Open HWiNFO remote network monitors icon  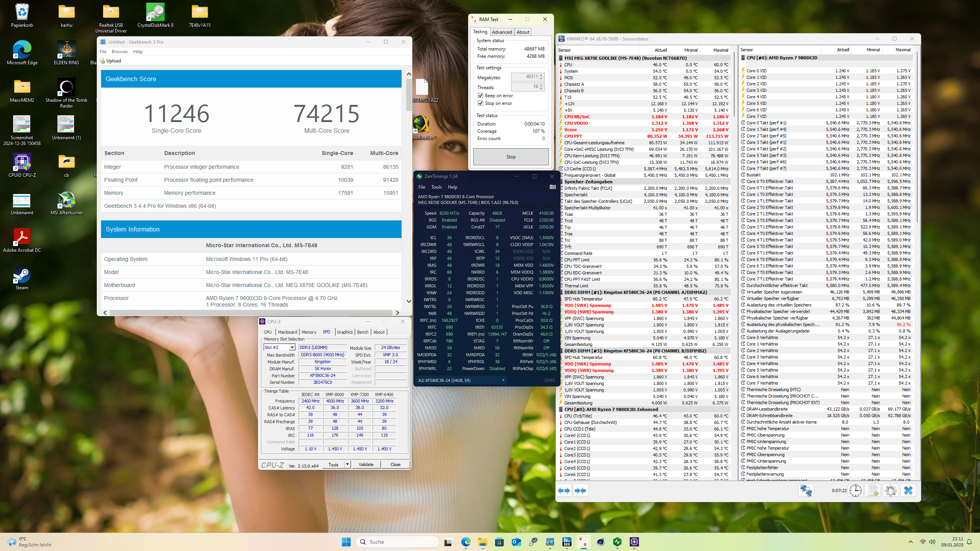806,491
